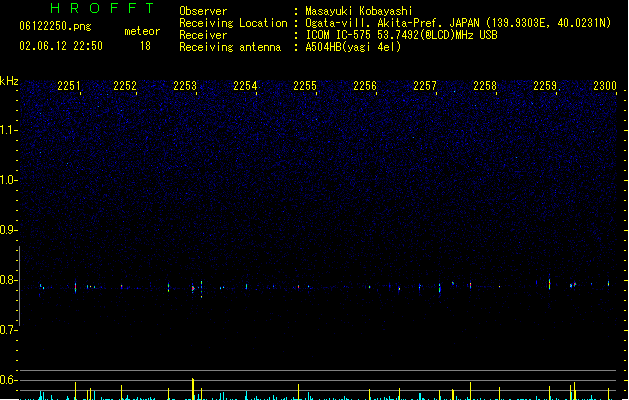Click the 2253 time marker
629x400 pixels.
click(185, 86)
